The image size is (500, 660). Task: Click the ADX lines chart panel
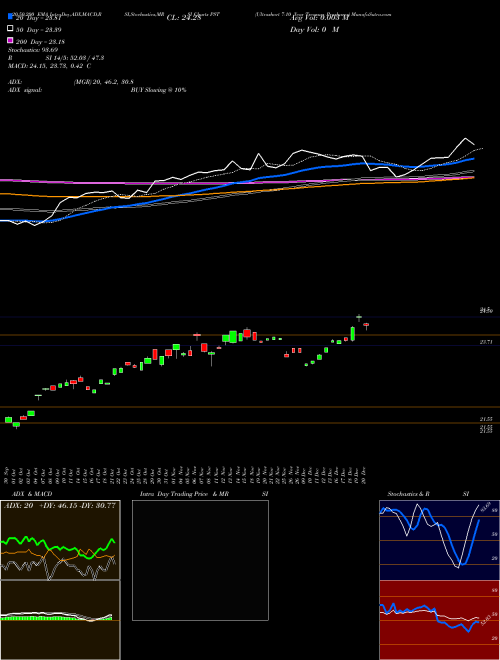[x=60, y=540]
